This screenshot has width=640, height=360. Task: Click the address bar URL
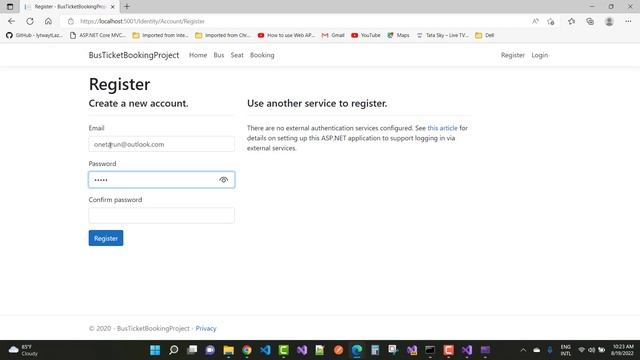pyautogui.click(x=142, y=21)
